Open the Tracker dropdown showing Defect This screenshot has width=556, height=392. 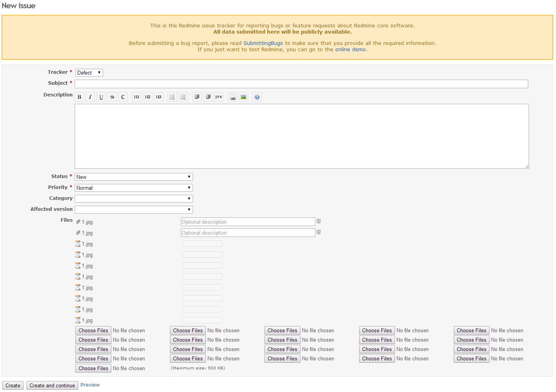click(89, 73)
